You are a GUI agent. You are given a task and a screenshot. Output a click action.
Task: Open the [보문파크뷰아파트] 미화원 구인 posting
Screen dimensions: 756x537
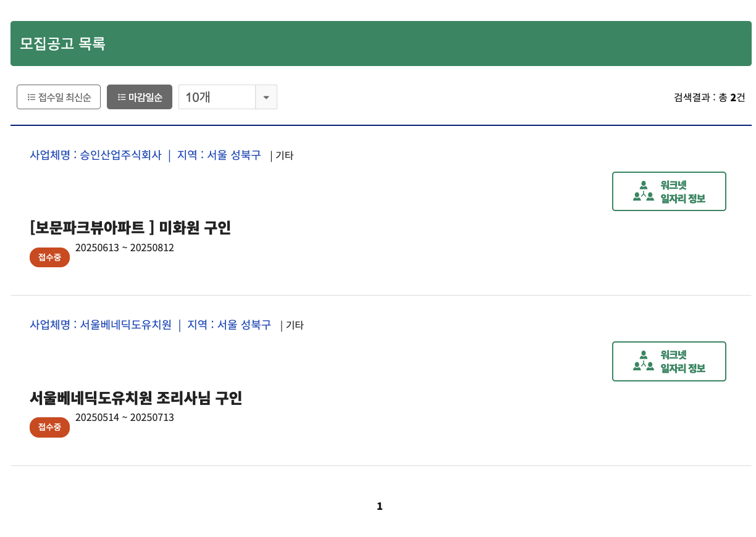[131, 228]
